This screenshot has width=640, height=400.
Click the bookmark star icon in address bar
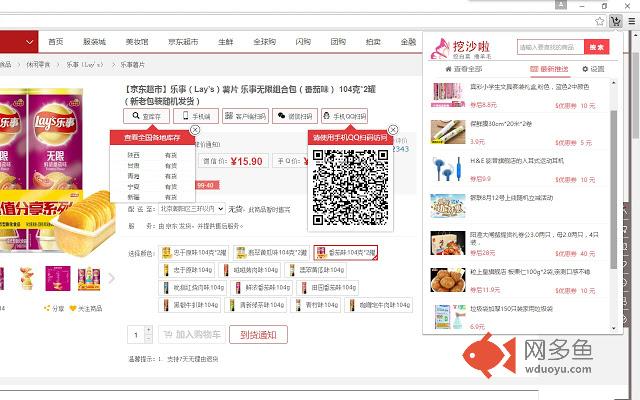pyautogui.click(x=599, y=21)
